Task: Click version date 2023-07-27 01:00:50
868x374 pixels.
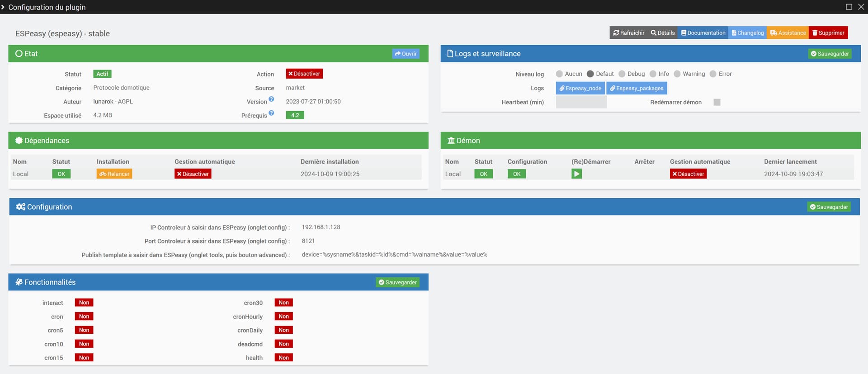Action: (x=313, y=102)
